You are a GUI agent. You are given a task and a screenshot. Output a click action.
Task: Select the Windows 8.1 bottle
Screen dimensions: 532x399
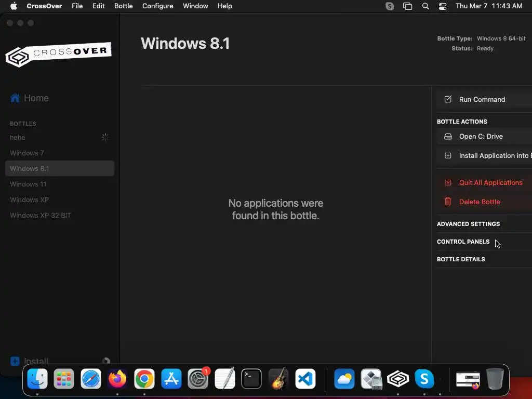point(60,169)
